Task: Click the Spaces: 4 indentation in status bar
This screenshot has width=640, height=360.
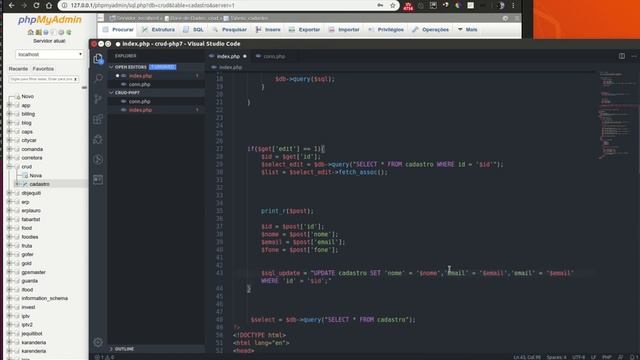Action: (556, 357)
